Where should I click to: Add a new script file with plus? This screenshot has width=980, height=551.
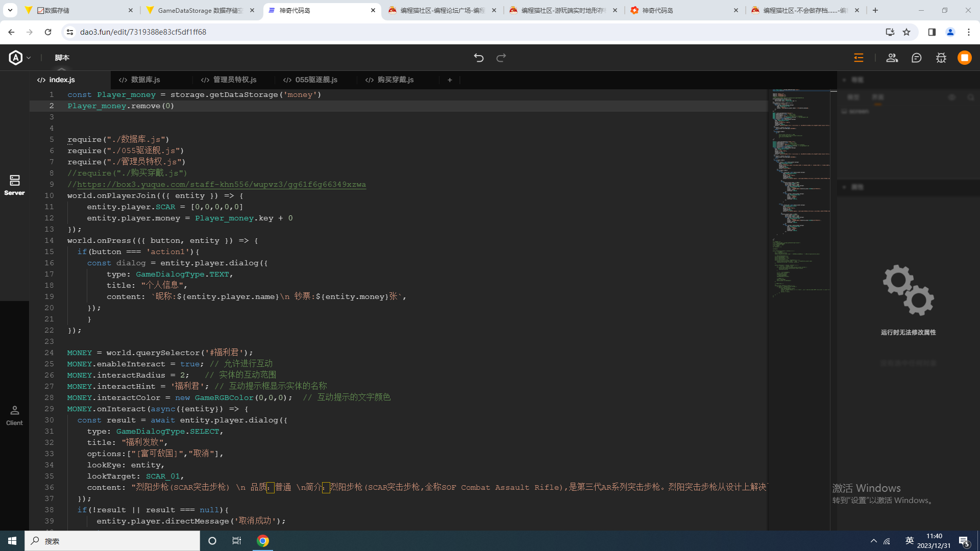click(450, 80)
